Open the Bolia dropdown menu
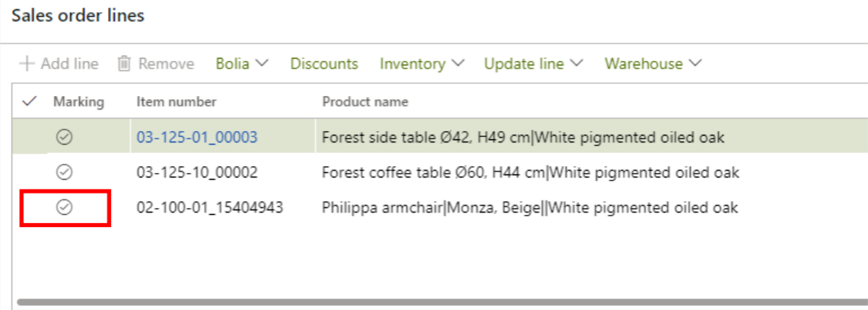Image resolution: width=868 pixels, height=310 pixels. (242, 64)
